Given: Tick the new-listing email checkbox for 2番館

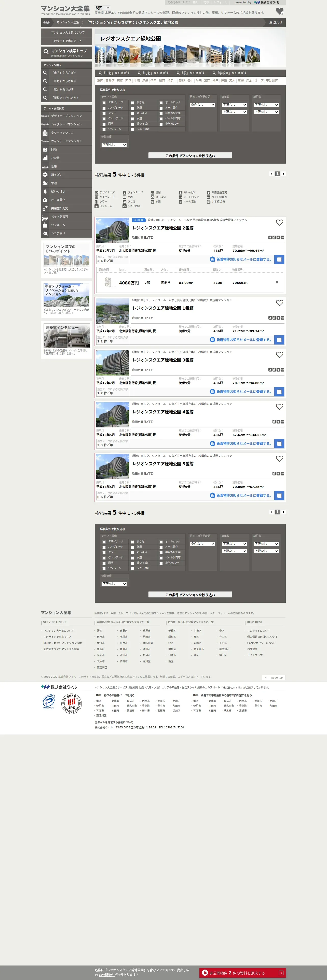Looking at the screenshot, I should (x=279, y=260).
